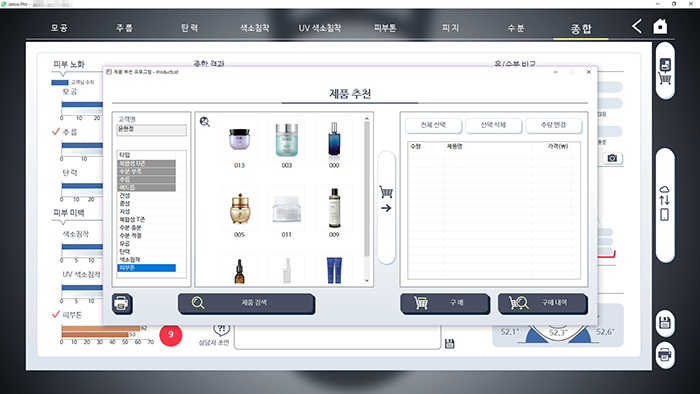700x394 pixels.
Task: Select the 수분 적절 type row
Action: tap(146, 236)
